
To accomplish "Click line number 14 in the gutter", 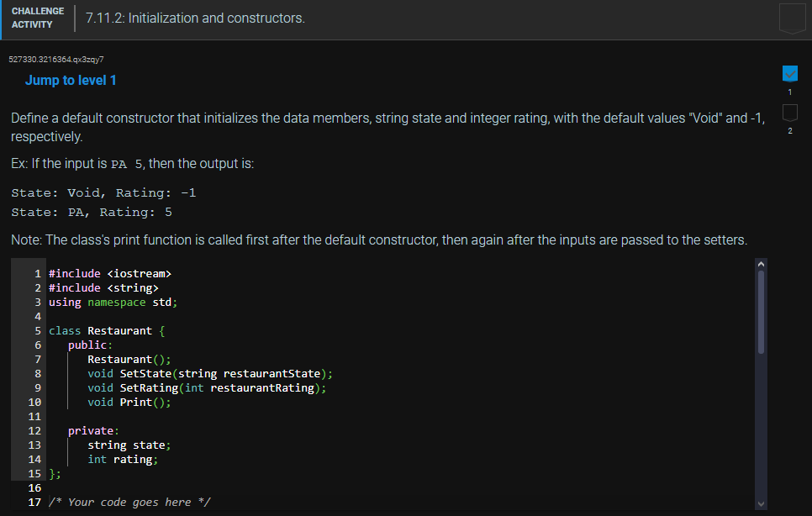I will tap(34, 459).
